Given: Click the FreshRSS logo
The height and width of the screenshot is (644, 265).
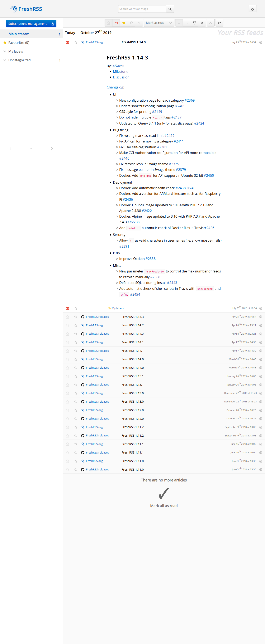Looking at the screenshot, I should coord(26,9).
